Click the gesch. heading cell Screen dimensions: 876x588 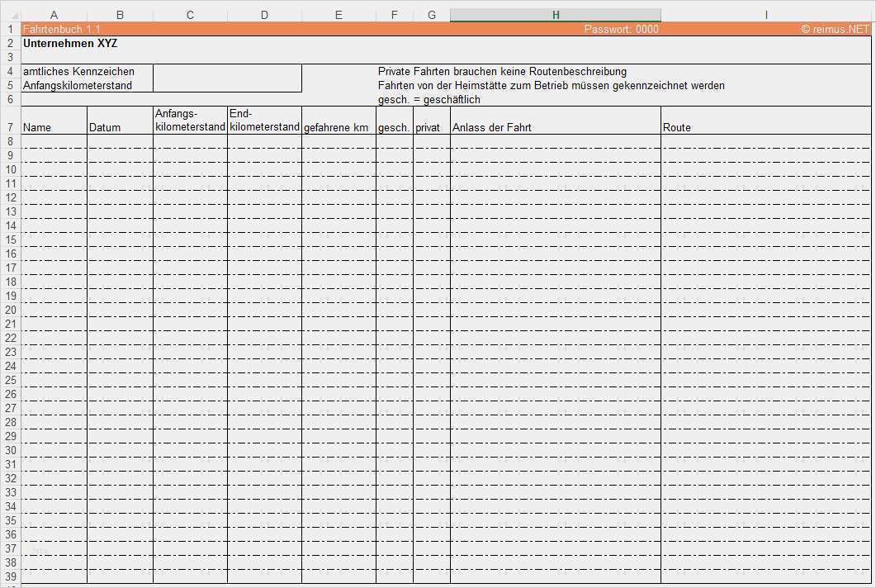pyautogui.click(x=394, y=127)
